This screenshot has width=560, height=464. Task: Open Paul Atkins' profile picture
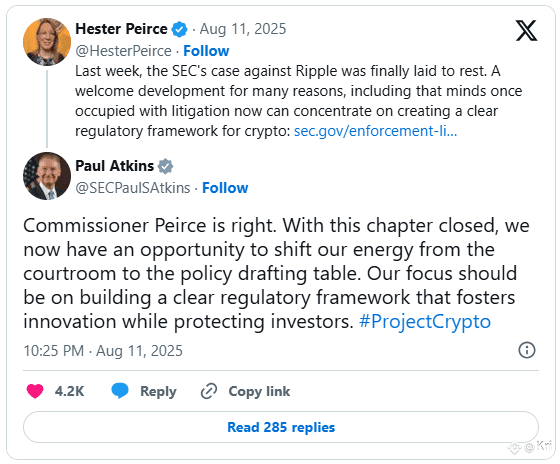[x=47, y=176]
